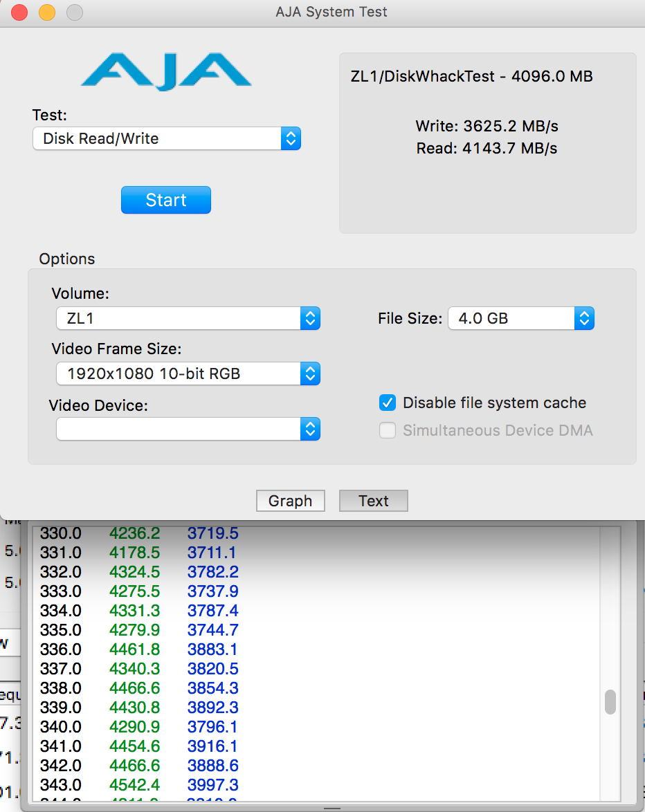Screen dimensions: 645x812
Task: Show the Text results view
Action: [x=374, y=501]
